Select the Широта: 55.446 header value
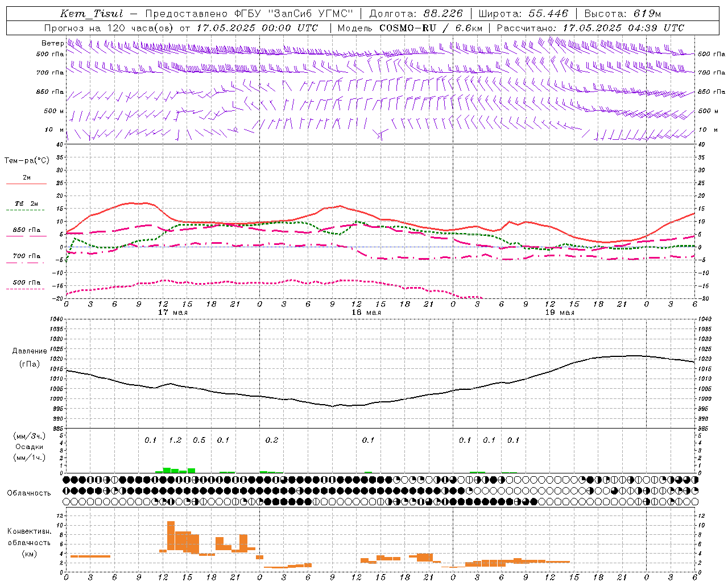 [523, 14]
